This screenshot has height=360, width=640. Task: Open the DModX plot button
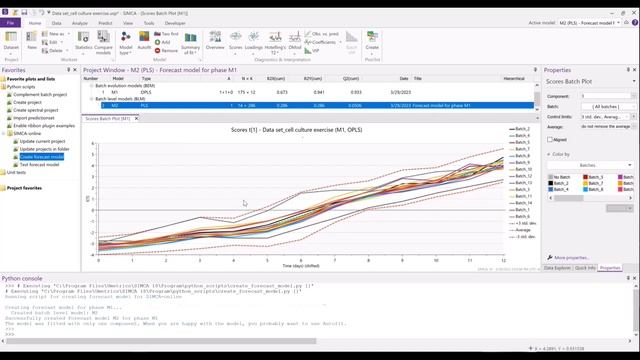295,43
